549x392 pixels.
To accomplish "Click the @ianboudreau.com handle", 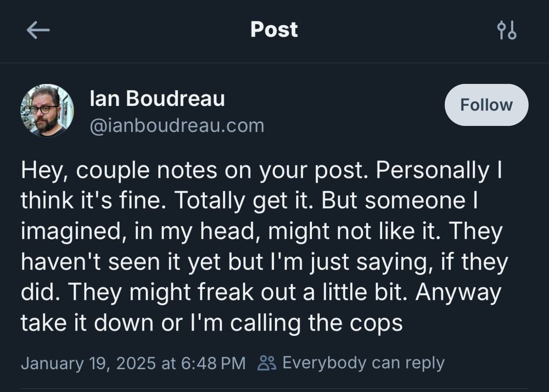I will tap(176, 125).
